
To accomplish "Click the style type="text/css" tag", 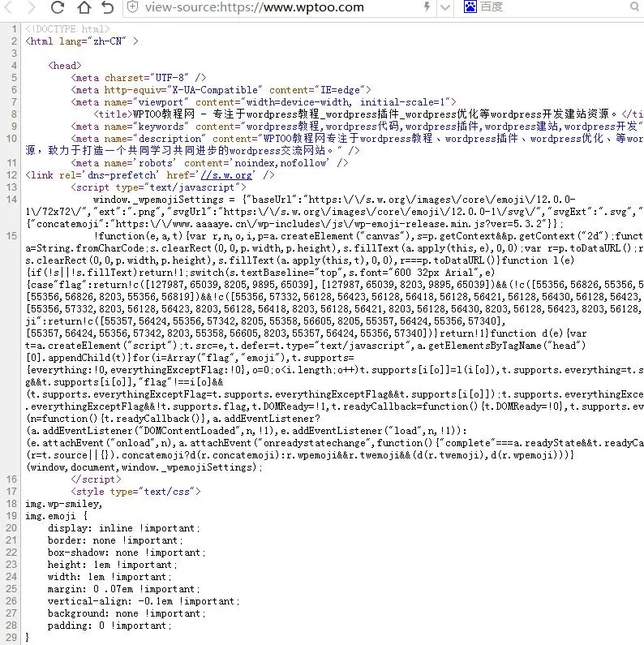I will coord(135,492).
